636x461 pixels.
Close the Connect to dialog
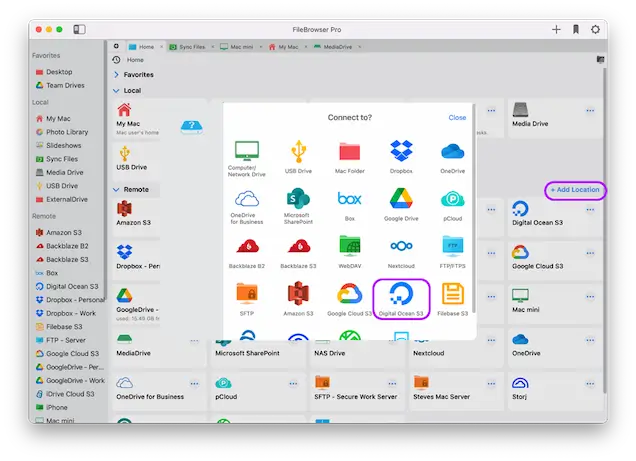(x=457, y=118)
